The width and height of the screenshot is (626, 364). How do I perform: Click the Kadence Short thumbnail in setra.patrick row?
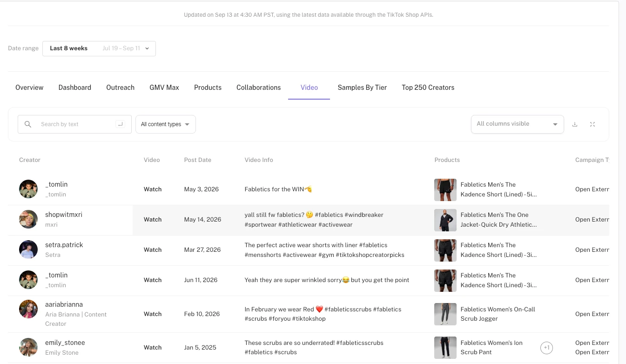coord(445,250)
